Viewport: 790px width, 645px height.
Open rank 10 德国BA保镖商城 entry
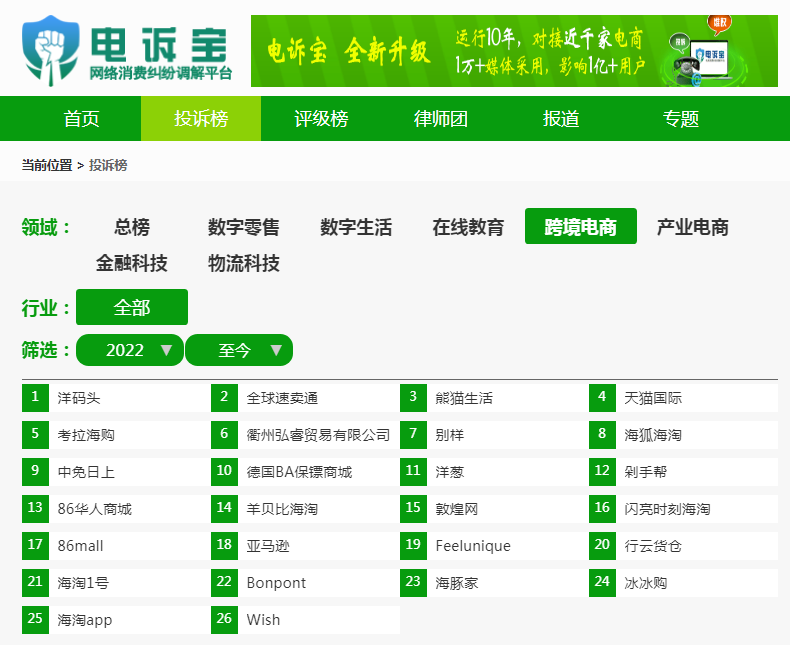[305, 472]
